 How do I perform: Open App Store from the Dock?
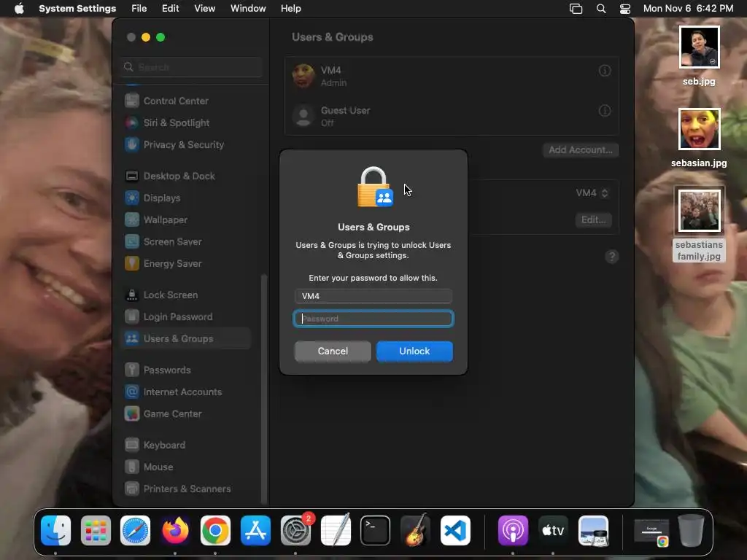coord(255,531)
